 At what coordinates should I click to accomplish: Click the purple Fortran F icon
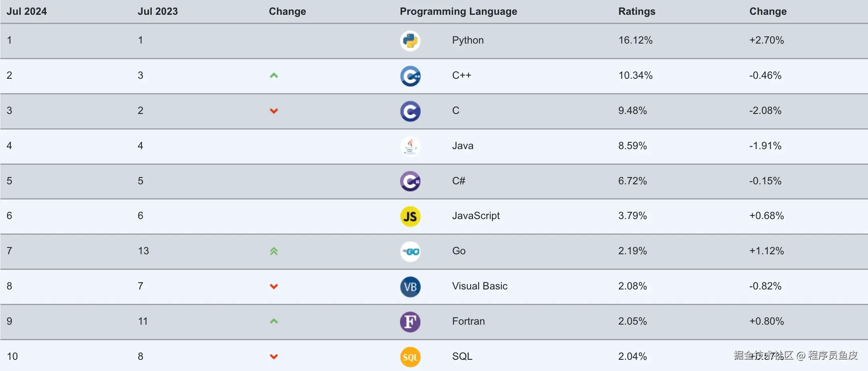(x=410, y=322)
